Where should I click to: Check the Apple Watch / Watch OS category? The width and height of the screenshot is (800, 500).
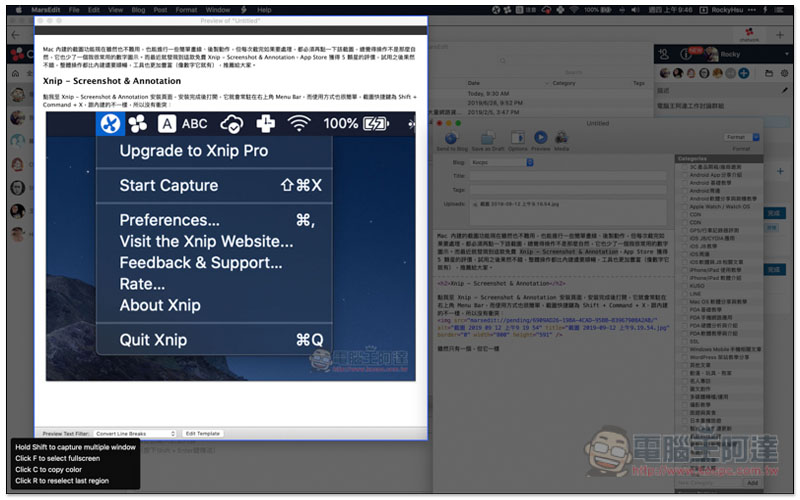pos(685,207)
